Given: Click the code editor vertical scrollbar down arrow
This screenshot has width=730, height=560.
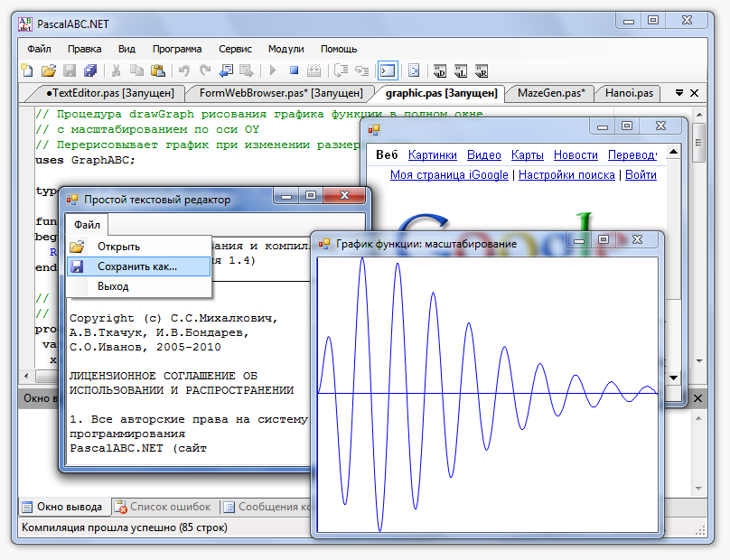Looking at the screenshot, I should click(x=698, y=376).
